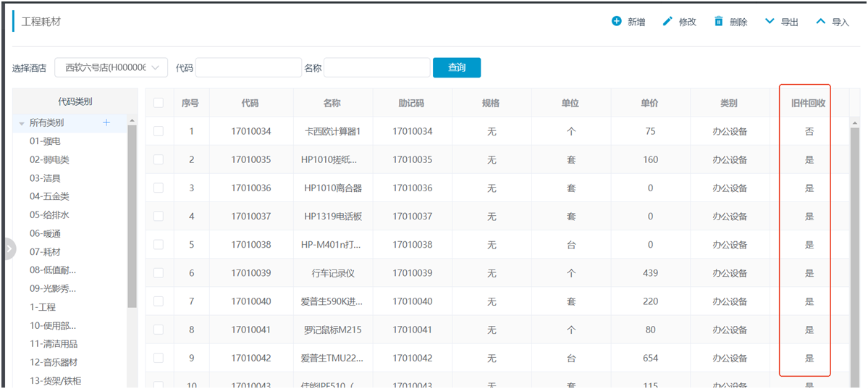
Task: Select the checkbox for row 17010039 行车记录仪
Action: 159,273
